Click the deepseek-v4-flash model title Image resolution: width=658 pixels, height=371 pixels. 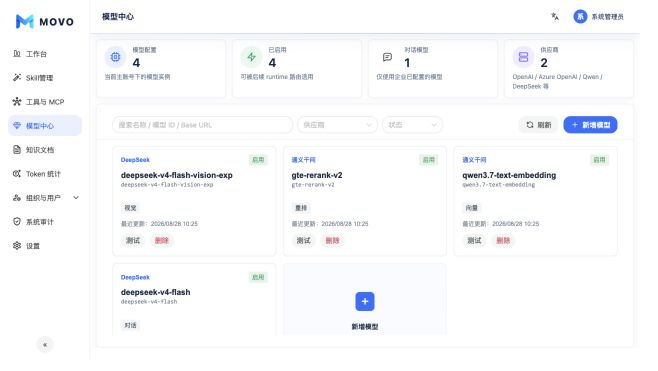[x=156, y=292]
